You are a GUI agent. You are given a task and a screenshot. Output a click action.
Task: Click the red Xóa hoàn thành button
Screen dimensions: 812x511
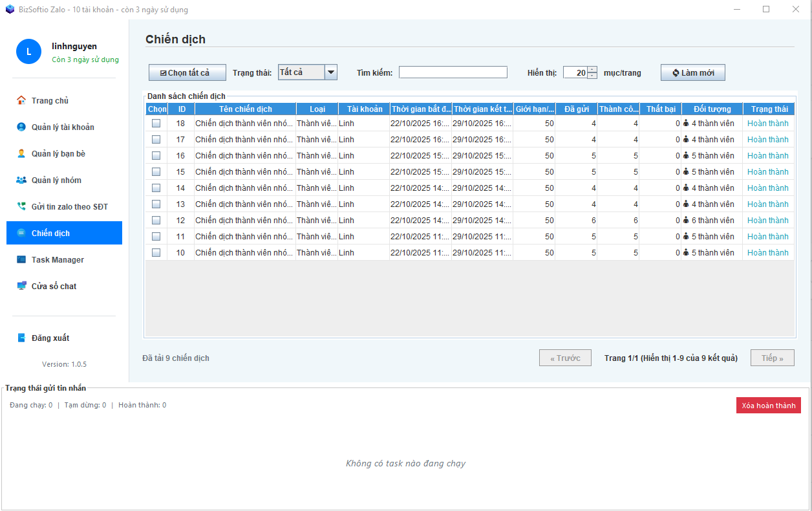coord(768,406)
